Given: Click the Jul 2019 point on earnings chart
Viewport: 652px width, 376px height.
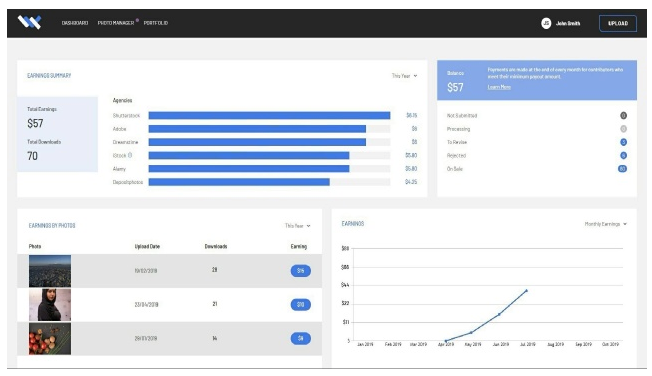Looking at the screenshot, I should click(526, 291).
